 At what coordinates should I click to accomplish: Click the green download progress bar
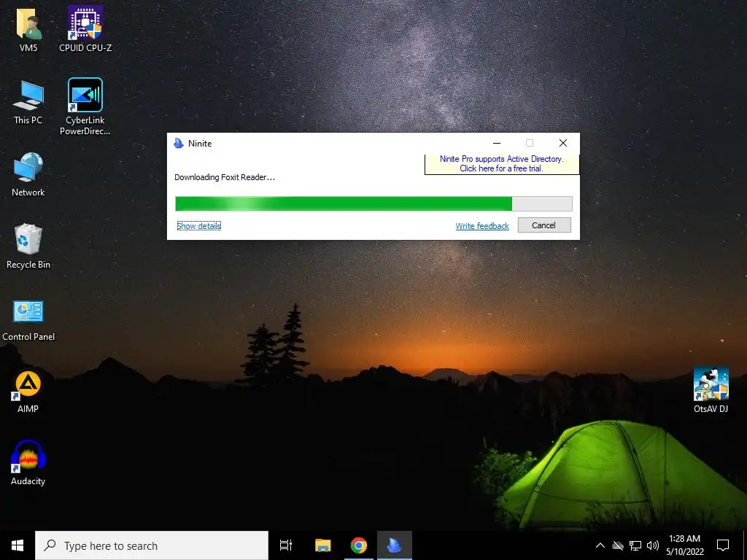coord(373,204)
